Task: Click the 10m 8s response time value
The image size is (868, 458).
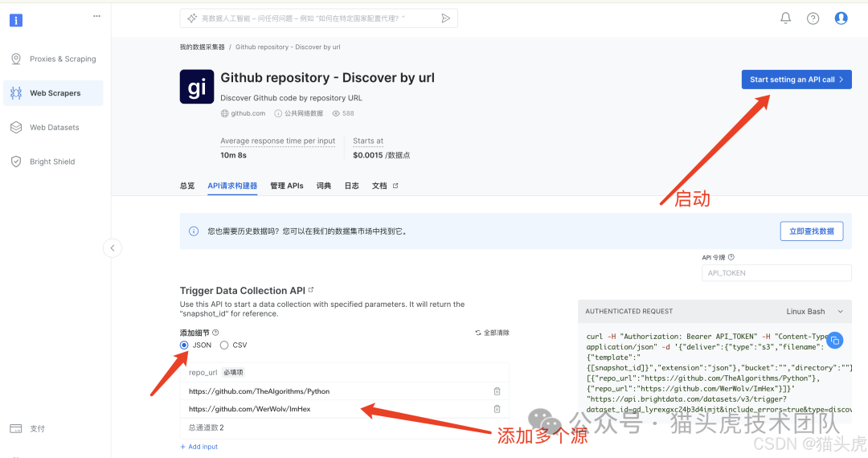Action: 234,155
